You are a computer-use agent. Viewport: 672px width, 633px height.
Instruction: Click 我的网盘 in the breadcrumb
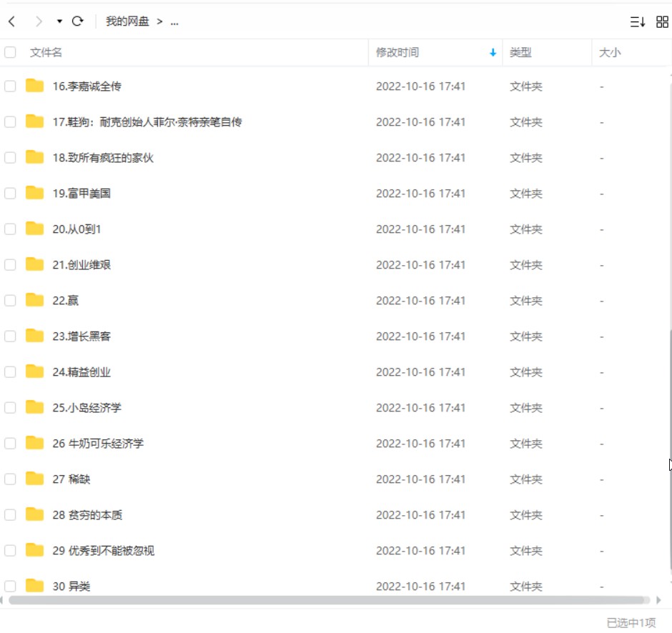[x=127, y=21]
